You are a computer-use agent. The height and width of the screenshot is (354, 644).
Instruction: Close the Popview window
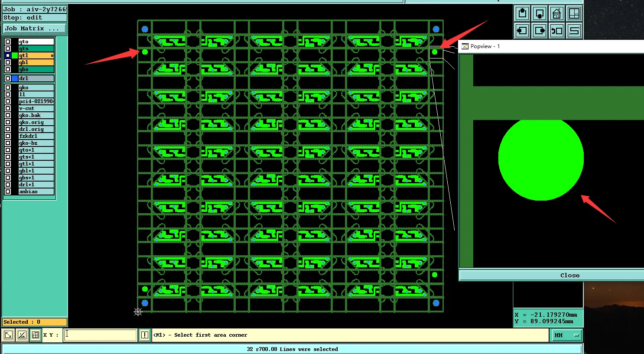click(551, 275)
